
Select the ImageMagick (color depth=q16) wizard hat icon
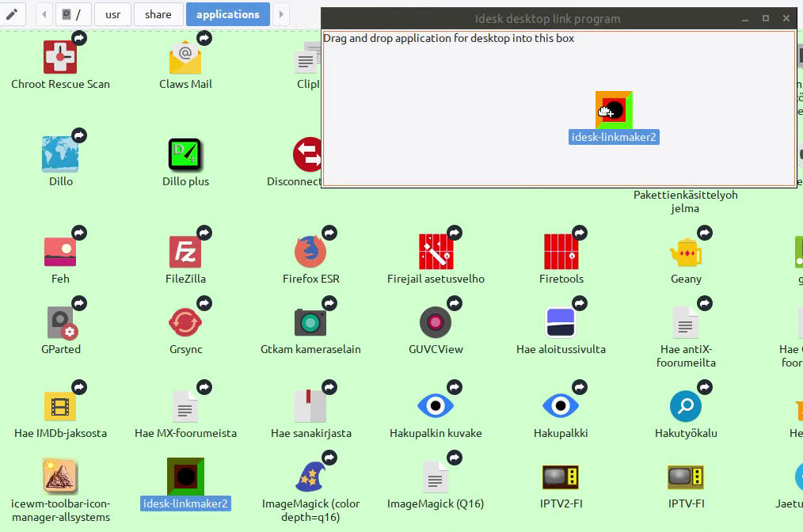pos(310,477)
